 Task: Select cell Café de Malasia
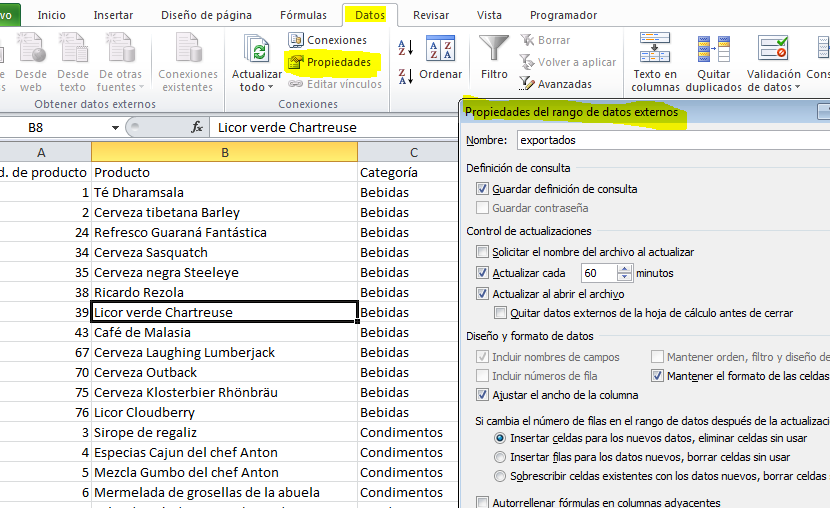pos(224,333)
